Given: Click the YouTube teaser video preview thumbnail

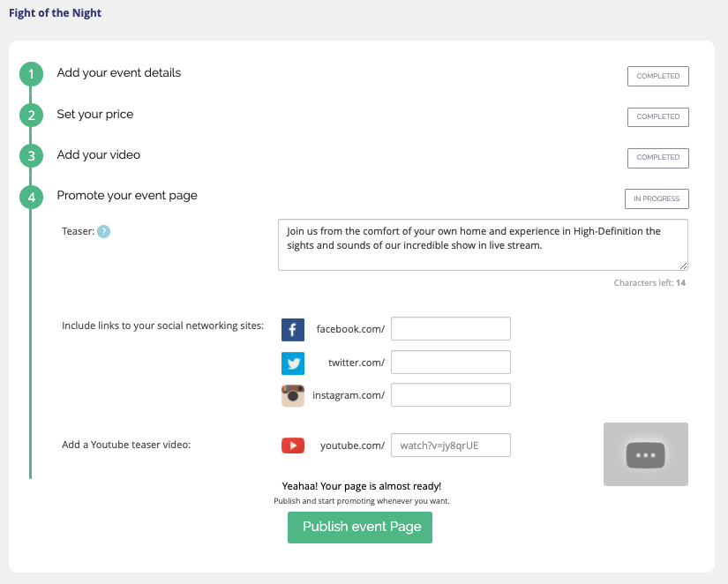Looking at the screenshot, I should point(646,454).
